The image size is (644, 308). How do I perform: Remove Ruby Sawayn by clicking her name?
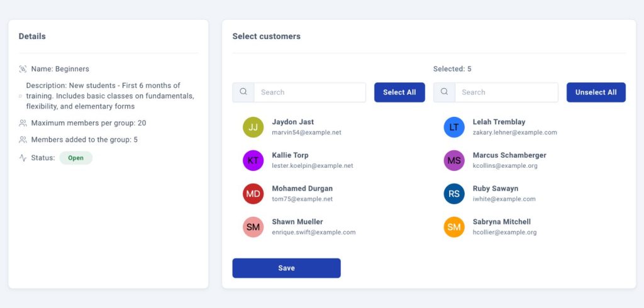[496, 189]
